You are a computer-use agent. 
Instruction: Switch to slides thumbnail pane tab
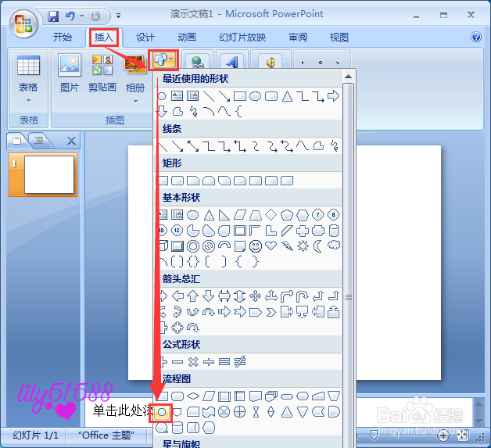[x=17, y=141]
